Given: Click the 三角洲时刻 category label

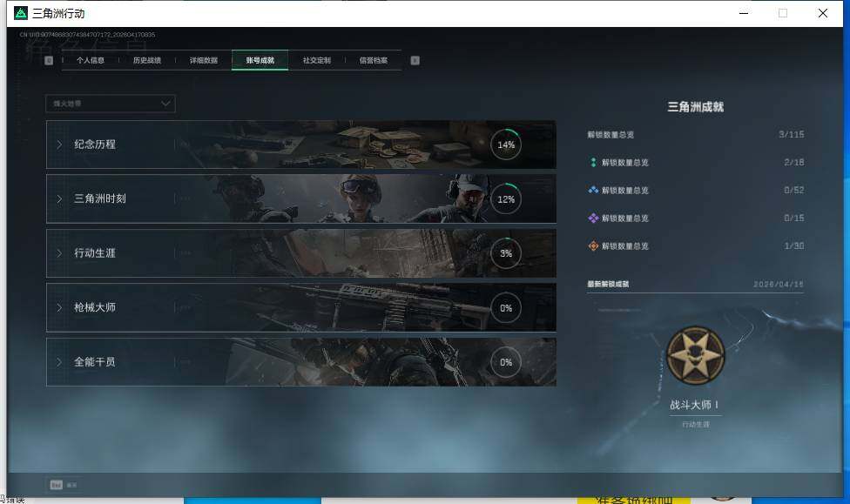Looking at the screenshot, I should pos(100,198).
